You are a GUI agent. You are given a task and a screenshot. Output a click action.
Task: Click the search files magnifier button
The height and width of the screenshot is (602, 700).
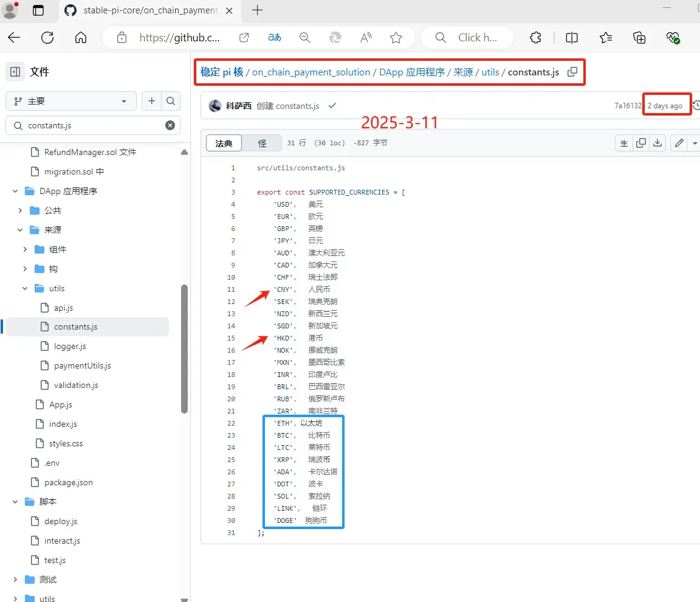coord(171,101)
